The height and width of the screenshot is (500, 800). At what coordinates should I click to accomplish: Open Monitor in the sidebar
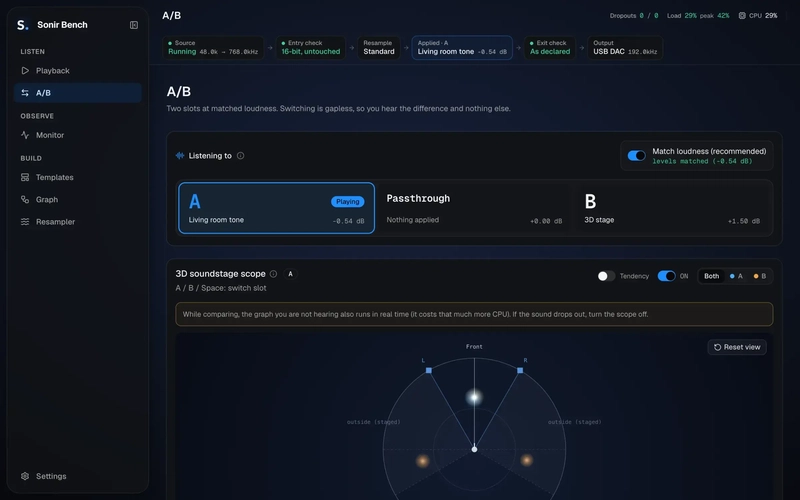78,135
